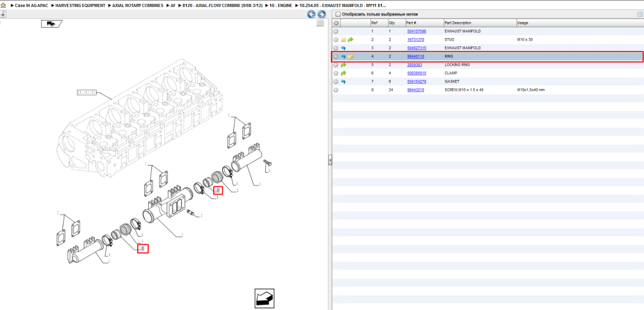Go to the home page icon

click(x=3, y=6)
